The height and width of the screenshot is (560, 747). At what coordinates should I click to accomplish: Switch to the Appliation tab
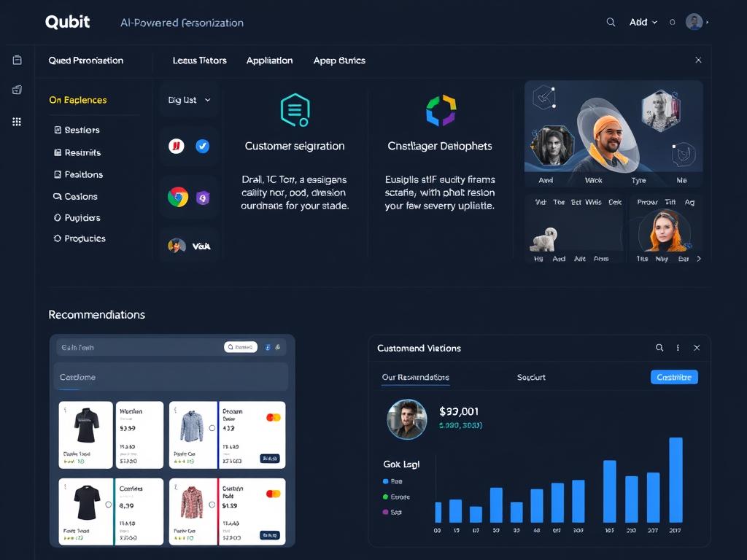coord(269,61)
